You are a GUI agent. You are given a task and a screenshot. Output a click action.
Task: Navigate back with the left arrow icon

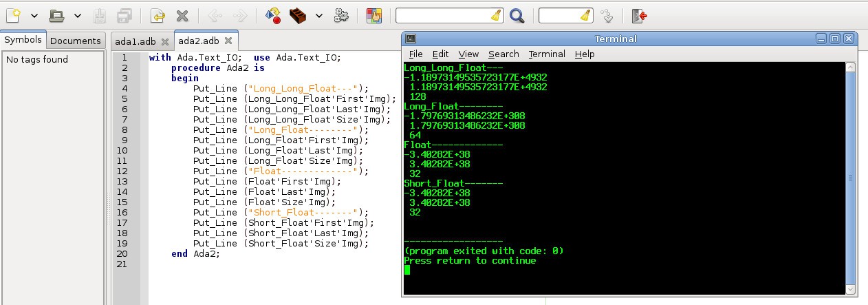coord(215,14)
